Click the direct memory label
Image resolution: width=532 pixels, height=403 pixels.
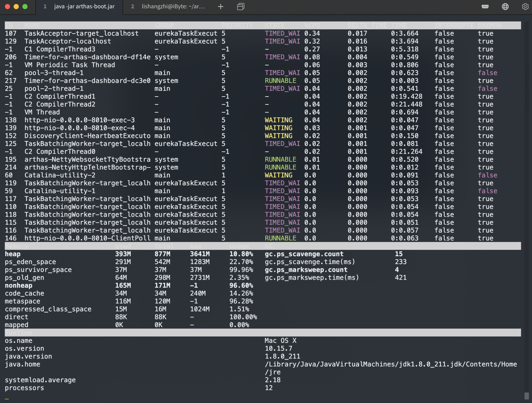pyautogui.click(x=16, y=317)
